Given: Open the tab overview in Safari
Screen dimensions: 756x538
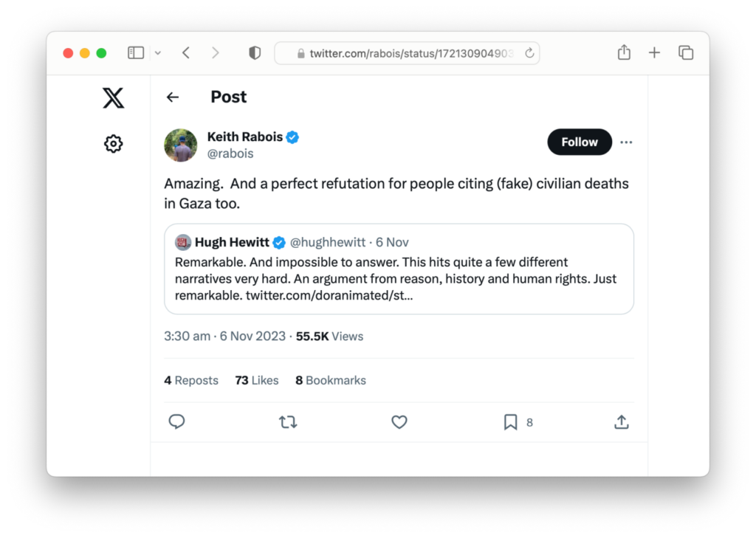Looking at the screenshot, I should (x=685, y=52).
